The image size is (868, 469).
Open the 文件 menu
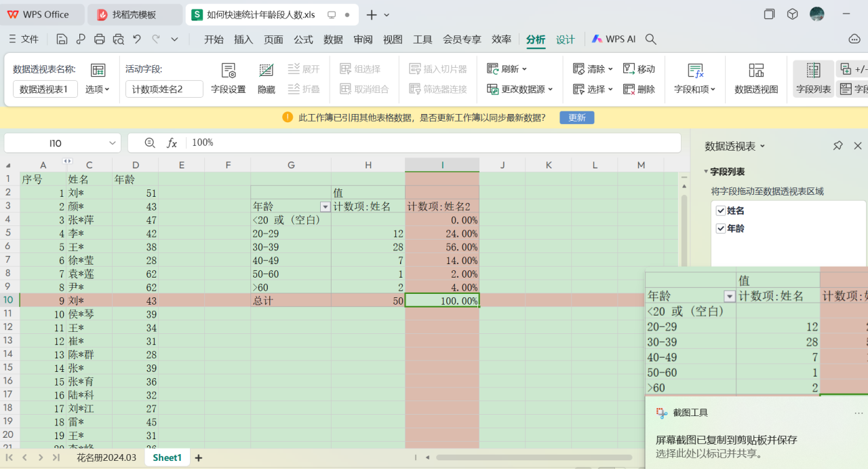coord(24,39)
